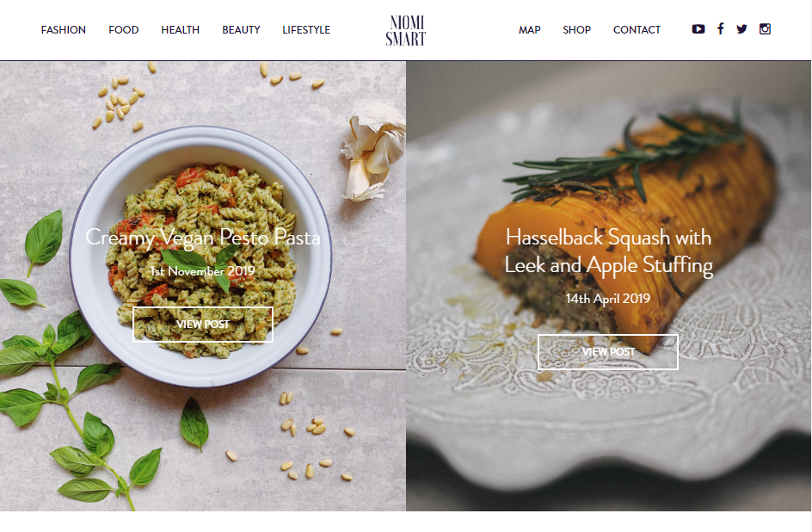This screenshot has height=532, width=812.
Task: Open the Twitter bird icon
Action: pyautogui.click(x=741, y=29)
